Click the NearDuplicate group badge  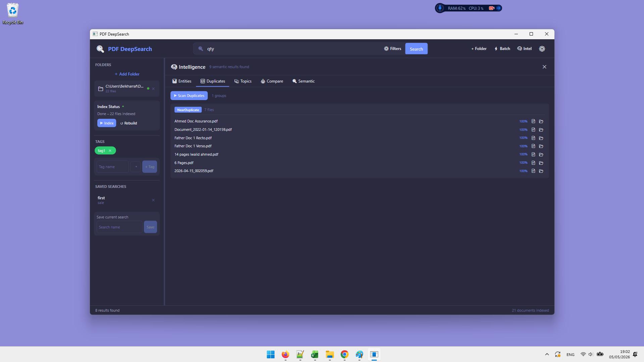188,110
